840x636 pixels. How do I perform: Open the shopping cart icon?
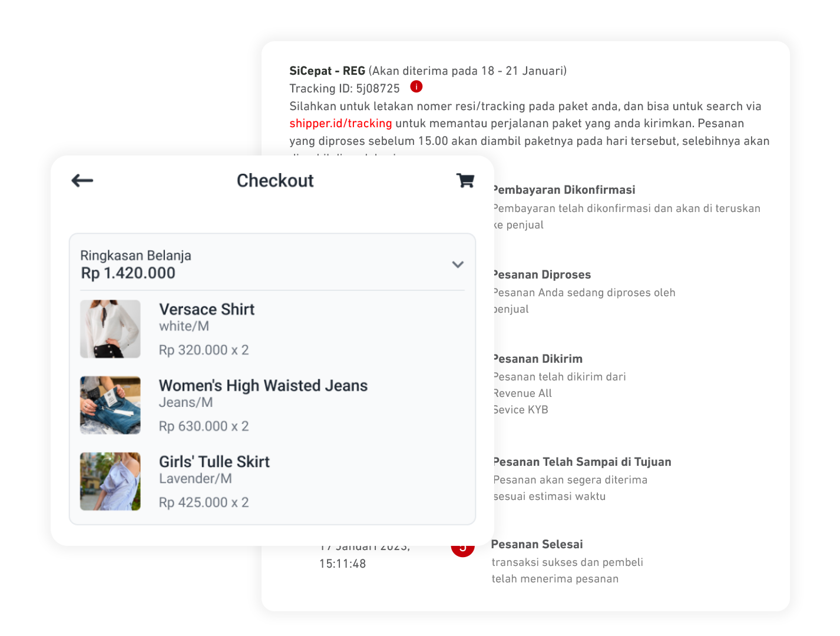465,180
